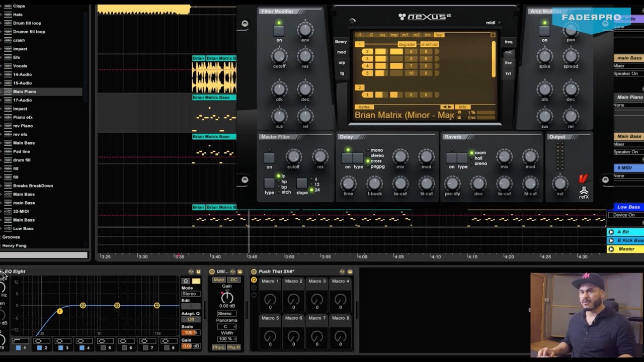Toggle Amp Modifier on button

click(x=544, y=31)
